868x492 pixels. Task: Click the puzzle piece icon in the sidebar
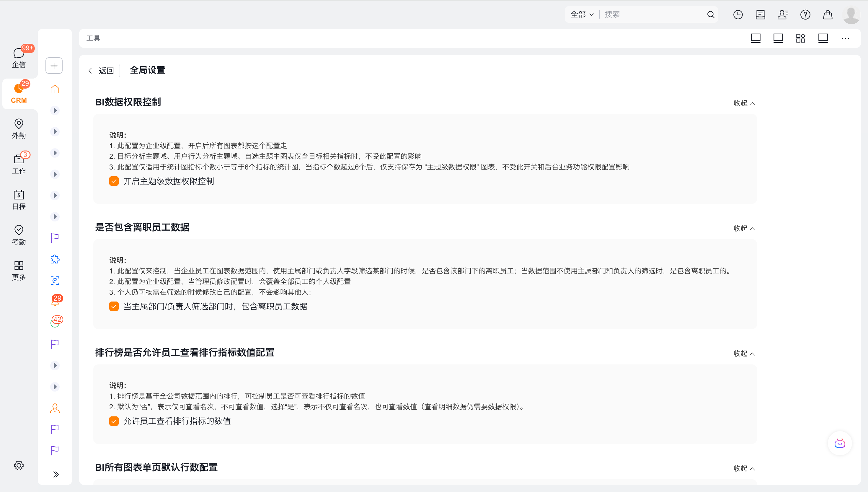point(55,259)
